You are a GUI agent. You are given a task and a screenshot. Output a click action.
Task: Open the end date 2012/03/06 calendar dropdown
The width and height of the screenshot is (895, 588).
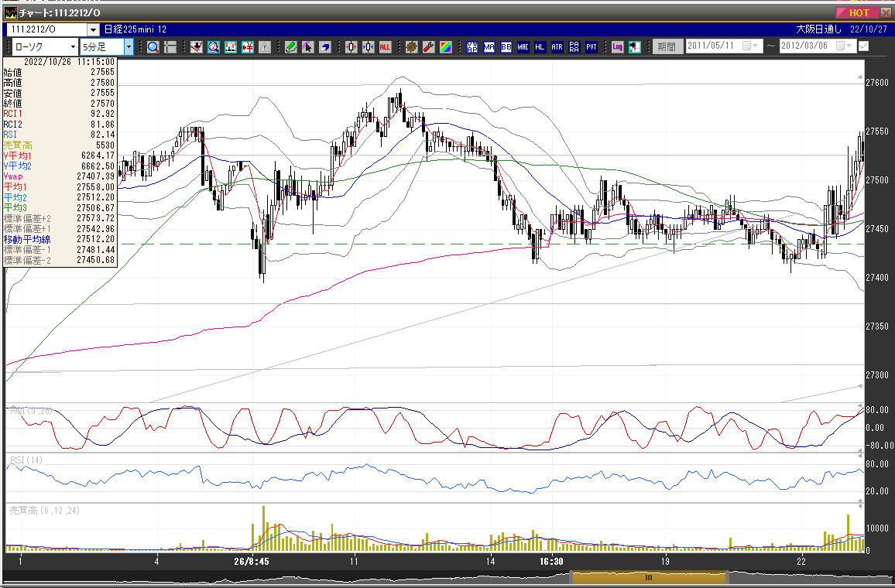[844, 46]
